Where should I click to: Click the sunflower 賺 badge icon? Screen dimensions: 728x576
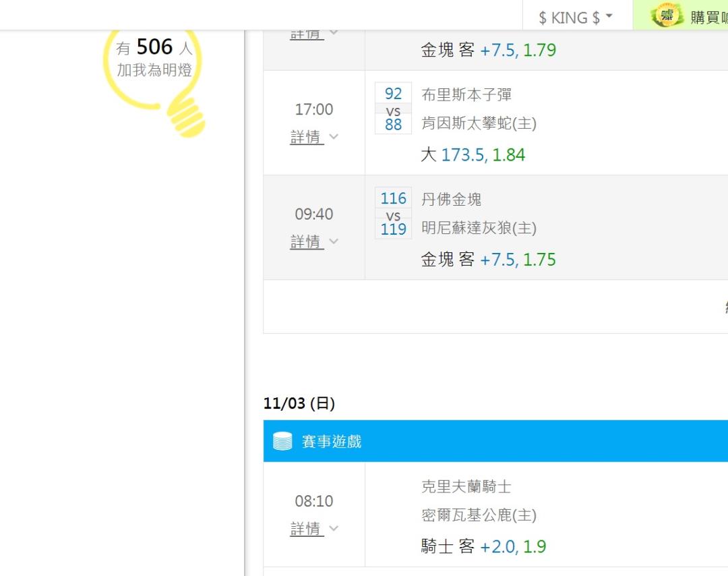[667, 16]
